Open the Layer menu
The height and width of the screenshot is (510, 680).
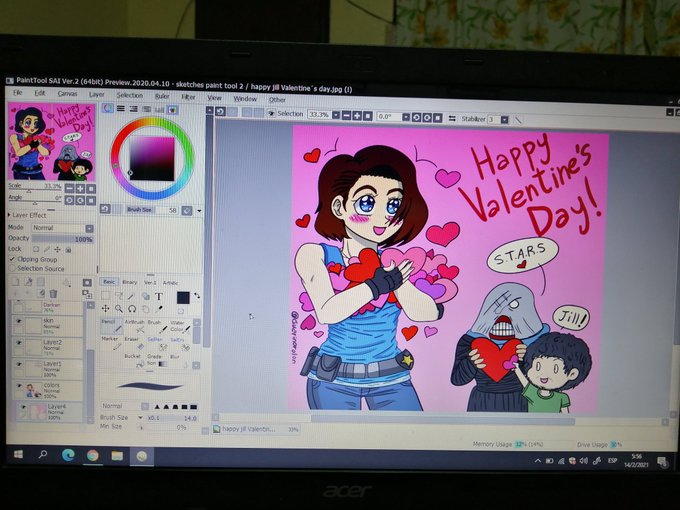[96, 95]
